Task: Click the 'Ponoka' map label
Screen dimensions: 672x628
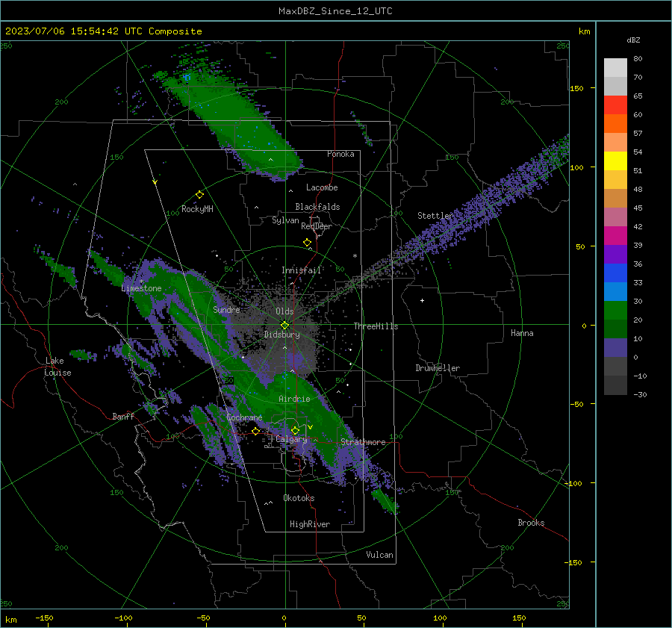Action: (340, 154)
